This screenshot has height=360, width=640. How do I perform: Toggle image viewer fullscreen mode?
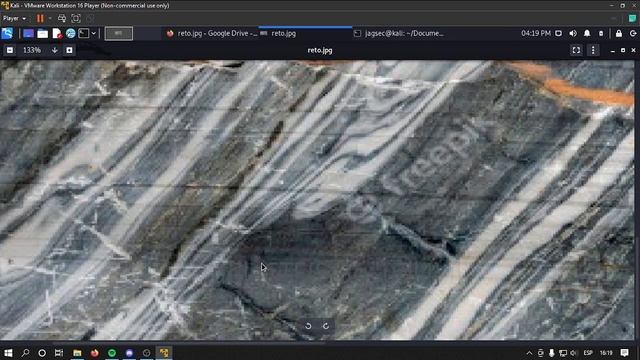pos(576,50)
